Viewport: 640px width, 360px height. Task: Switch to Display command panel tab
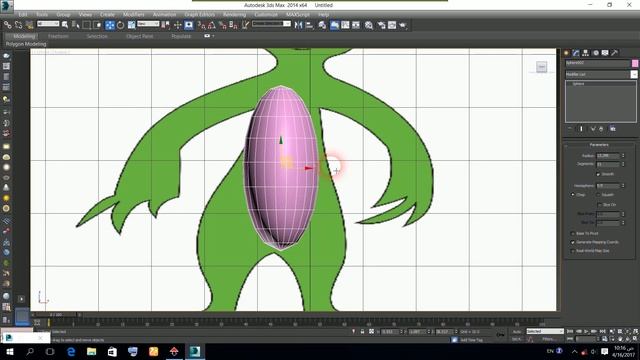pos(605,53)
